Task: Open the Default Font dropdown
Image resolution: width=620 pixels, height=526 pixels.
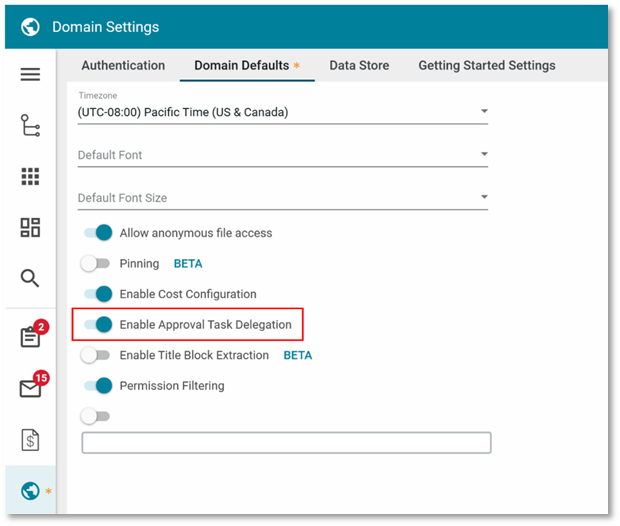Action: [x=283, y=155]
